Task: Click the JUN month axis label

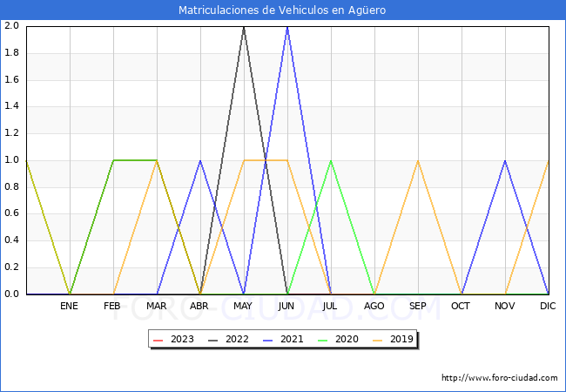Action: point(286,306)
